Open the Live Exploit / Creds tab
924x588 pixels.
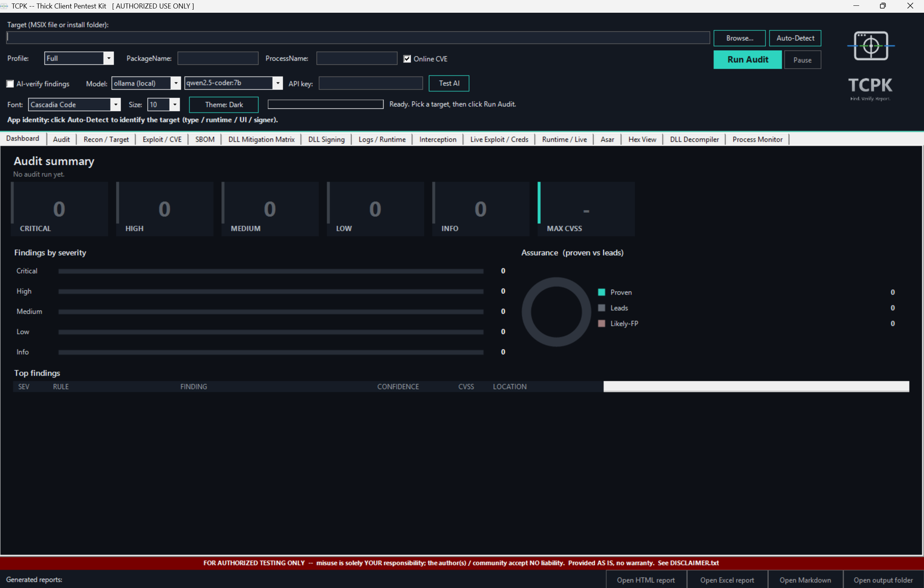(499, 139)
